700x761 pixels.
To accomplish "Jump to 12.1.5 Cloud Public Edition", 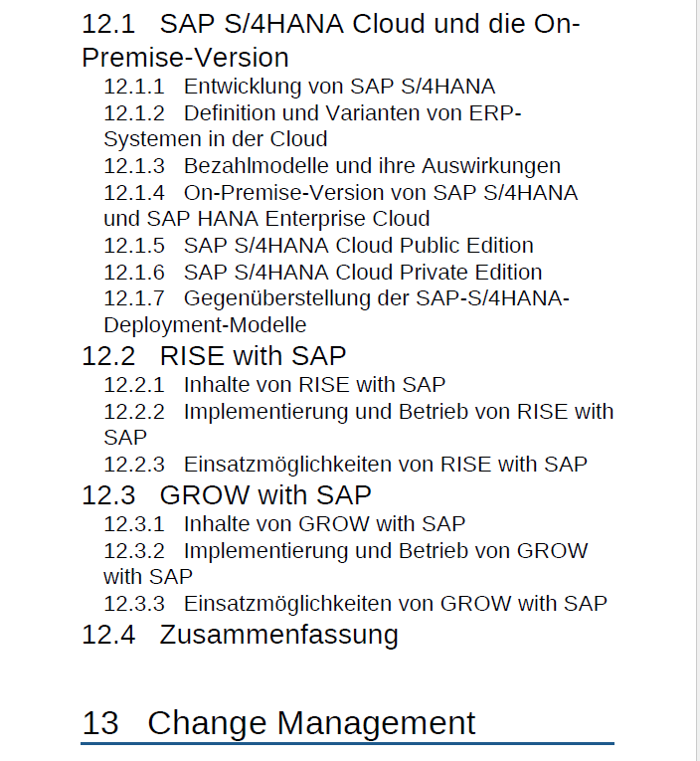I will pos(319,245).
